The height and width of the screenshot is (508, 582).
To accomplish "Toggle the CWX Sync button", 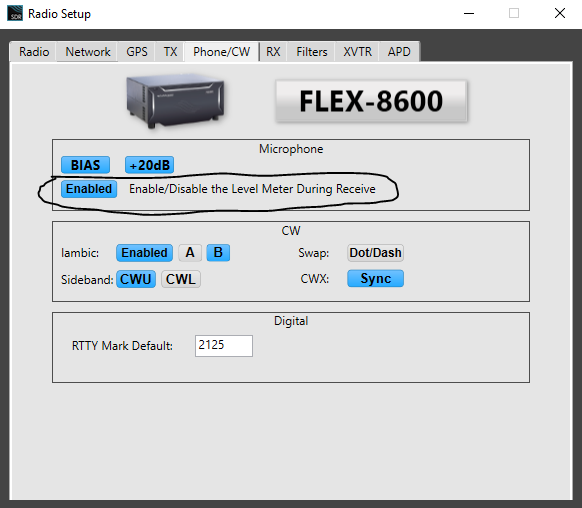I will pos(375,278).
